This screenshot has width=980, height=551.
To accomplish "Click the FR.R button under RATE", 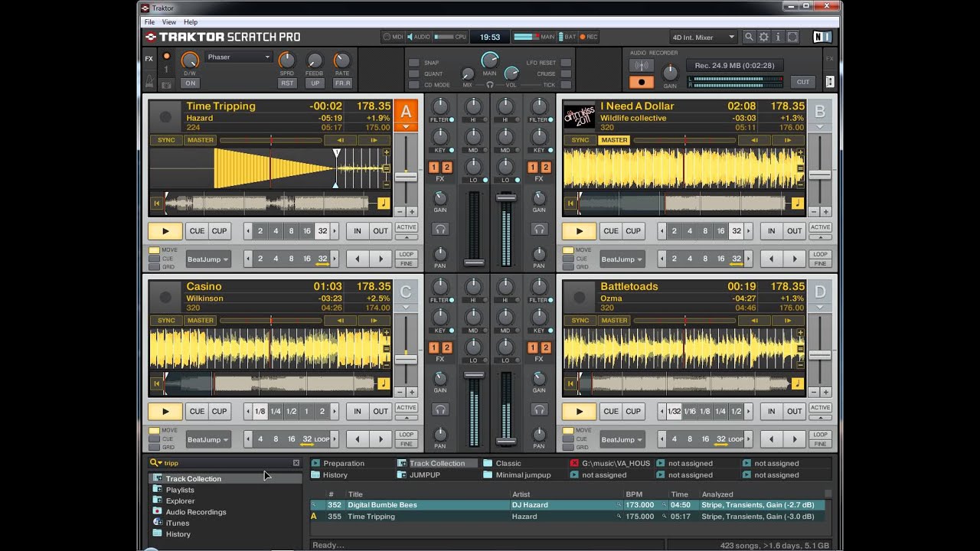I will [x=342, y=83].
